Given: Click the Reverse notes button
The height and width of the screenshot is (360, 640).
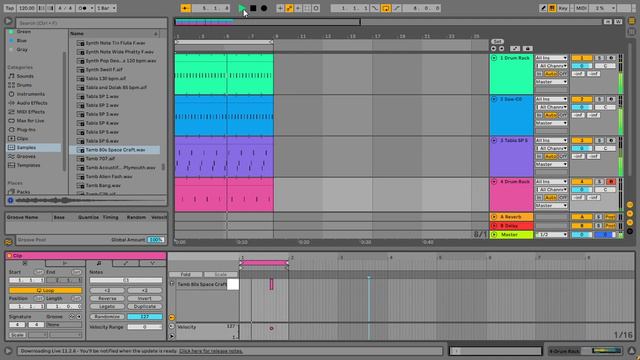Looking at the screenshot, I should [x=107, y=298].
